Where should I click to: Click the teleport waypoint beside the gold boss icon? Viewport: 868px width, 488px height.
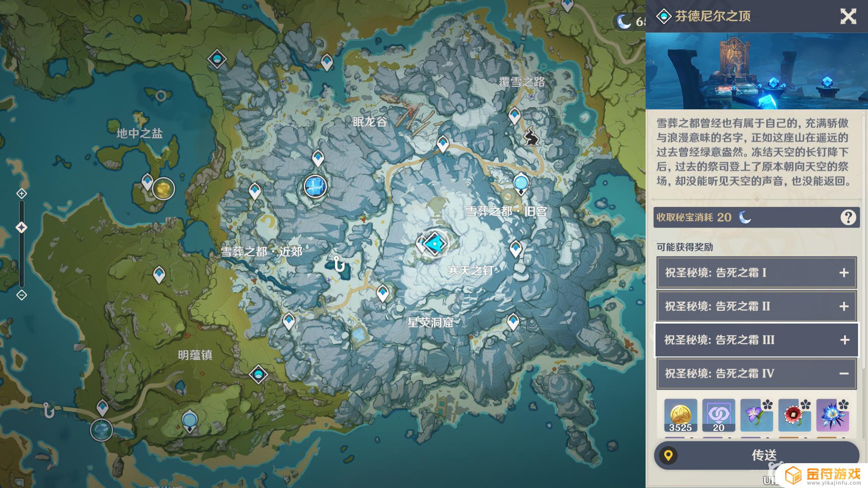coord(147,182)
